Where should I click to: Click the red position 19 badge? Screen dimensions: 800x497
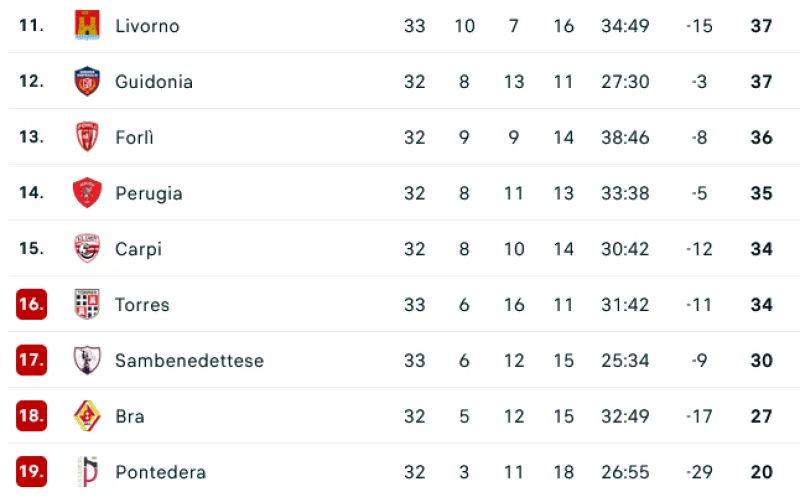point(32,472)
